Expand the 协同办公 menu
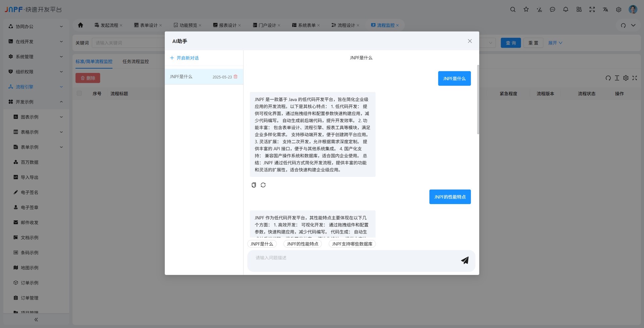Image resolution: width=644 pixels, height=328 pixels. [x=36, y=26]
